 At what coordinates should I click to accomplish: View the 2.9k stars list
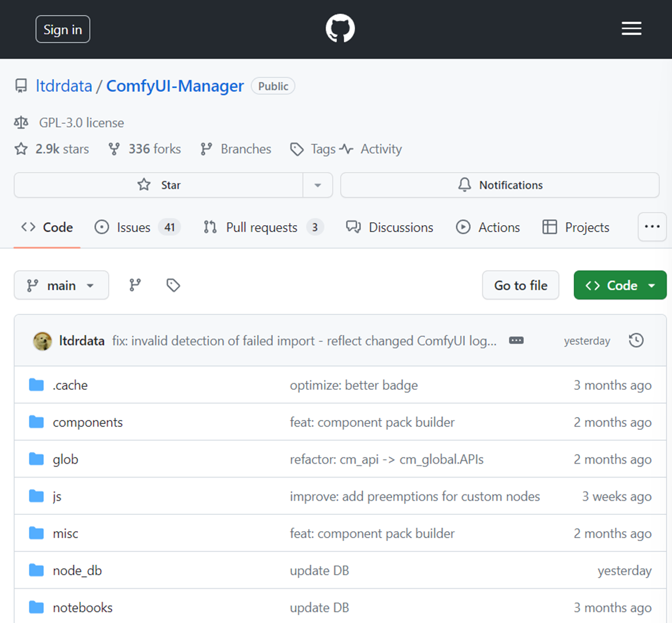[62, 149]
